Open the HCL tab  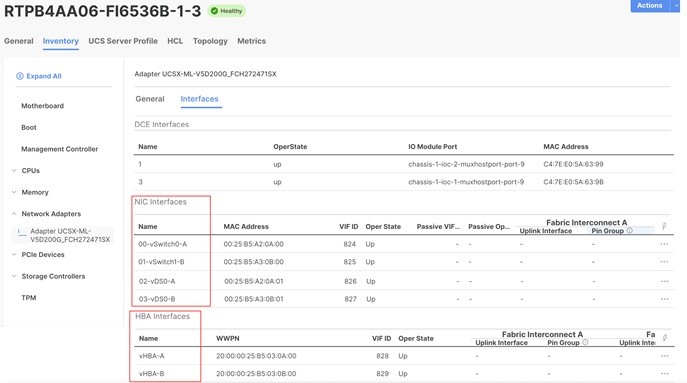[175, 41]
